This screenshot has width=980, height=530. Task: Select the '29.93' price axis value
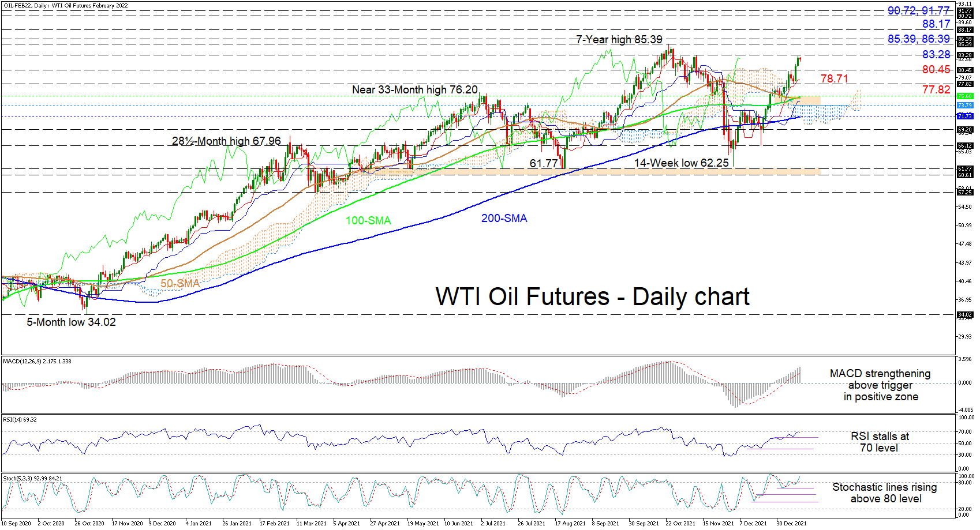(965, 337)
